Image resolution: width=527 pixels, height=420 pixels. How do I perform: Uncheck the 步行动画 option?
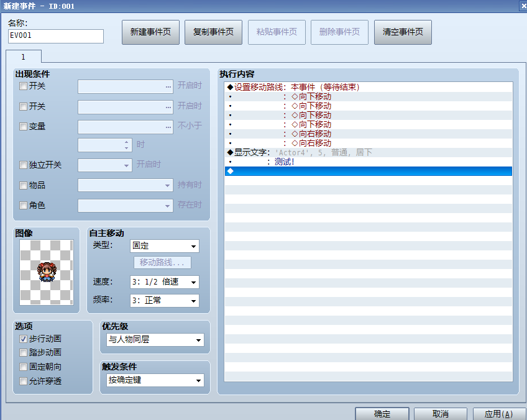tap(23, 339)
